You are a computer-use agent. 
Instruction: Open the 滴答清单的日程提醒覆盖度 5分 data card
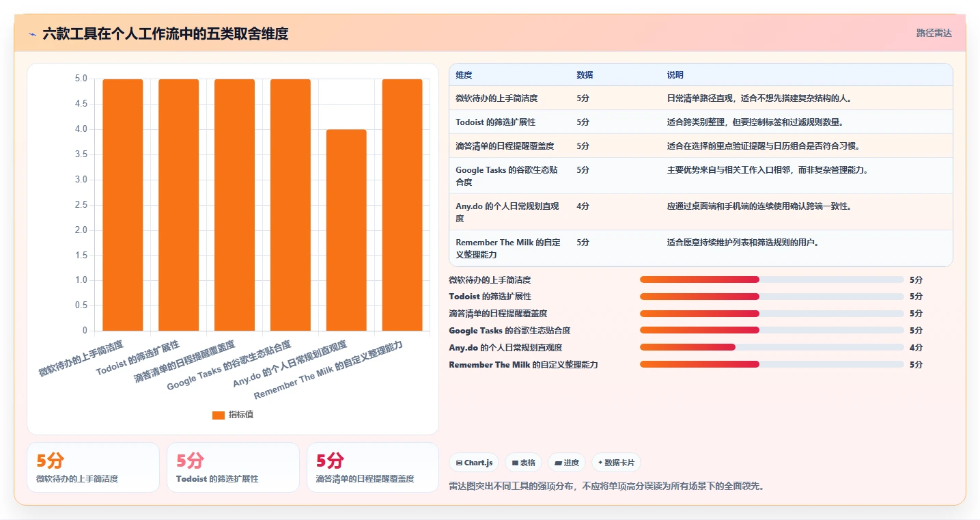tap(373, 467)
